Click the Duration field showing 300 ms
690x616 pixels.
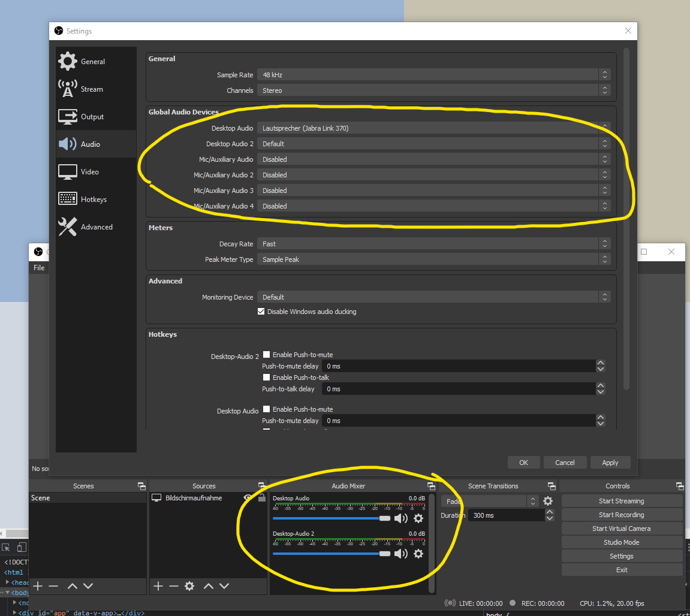point(507,515)
